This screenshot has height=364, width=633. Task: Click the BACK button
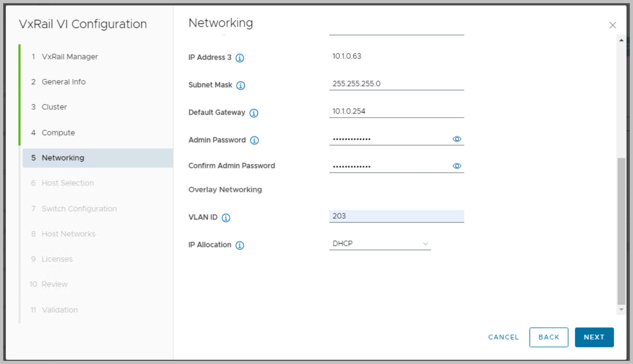(x=548, y=337)
